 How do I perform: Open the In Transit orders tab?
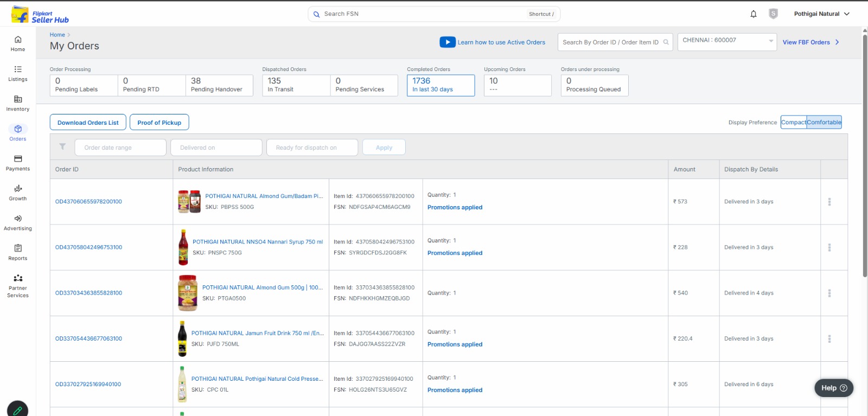(x=296, y=85)
